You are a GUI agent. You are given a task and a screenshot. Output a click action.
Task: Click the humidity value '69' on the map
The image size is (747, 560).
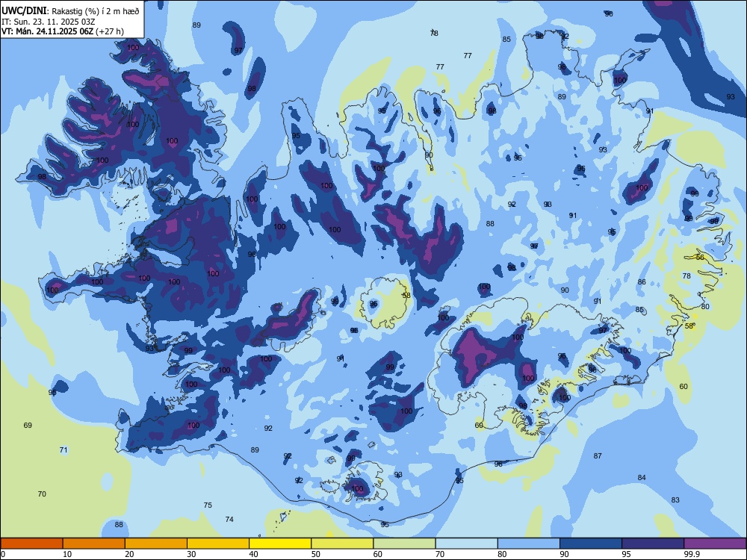28,425
